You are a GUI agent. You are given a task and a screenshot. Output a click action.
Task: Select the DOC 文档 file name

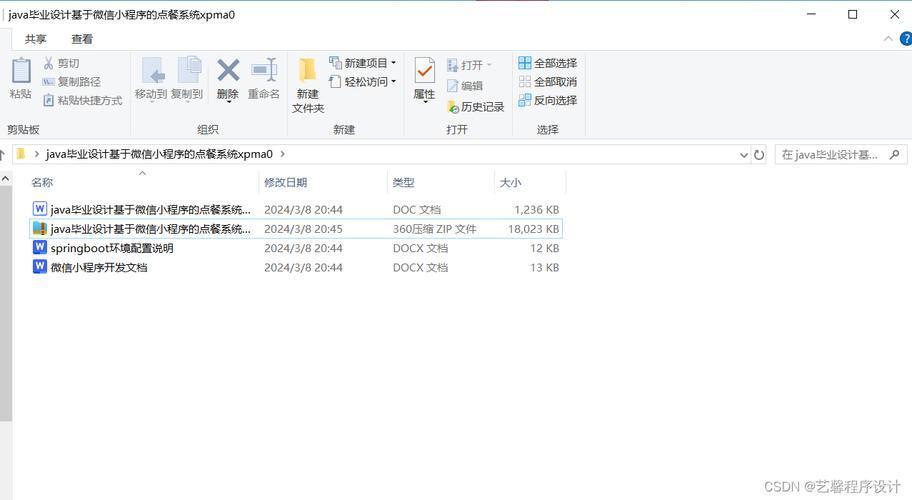151,209
